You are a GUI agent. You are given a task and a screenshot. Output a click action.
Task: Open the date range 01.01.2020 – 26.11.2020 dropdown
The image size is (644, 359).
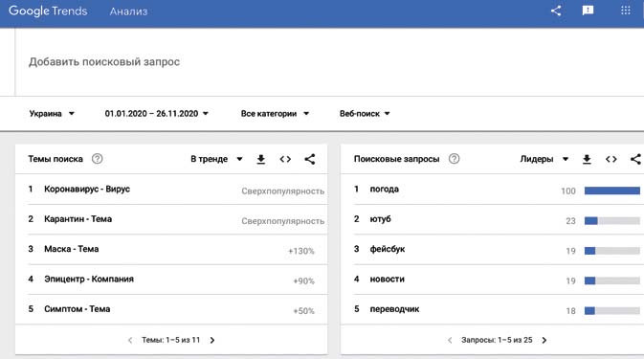coord(157,114)
